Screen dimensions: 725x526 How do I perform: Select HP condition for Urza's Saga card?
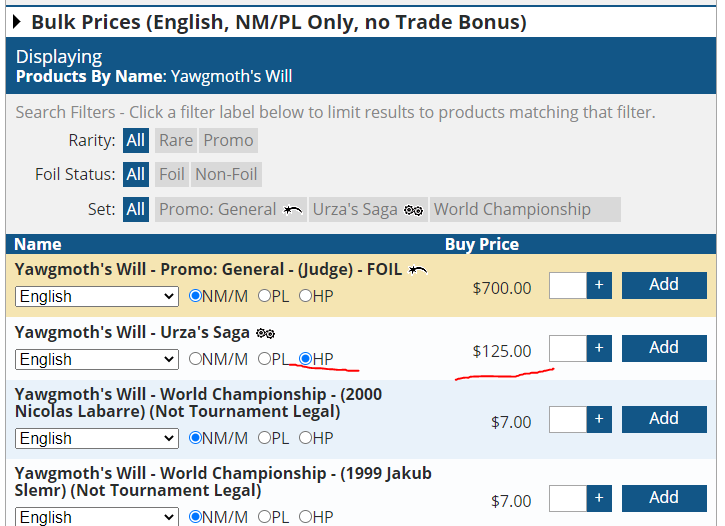[x=306, y=359]
